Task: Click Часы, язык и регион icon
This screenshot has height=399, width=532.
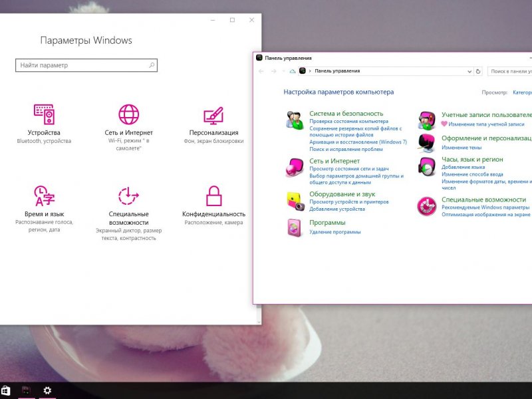Action: tap(427, 166)
